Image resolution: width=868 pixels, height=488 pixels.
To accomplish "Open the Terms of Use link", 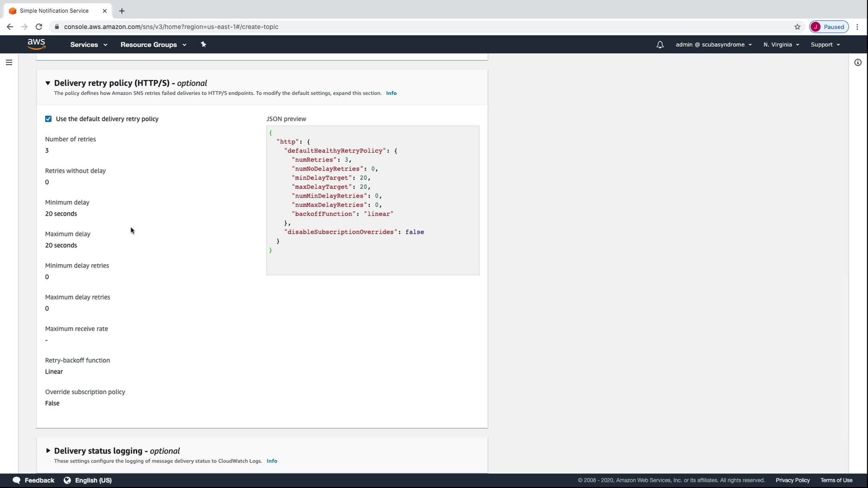I will pos(836,481).
